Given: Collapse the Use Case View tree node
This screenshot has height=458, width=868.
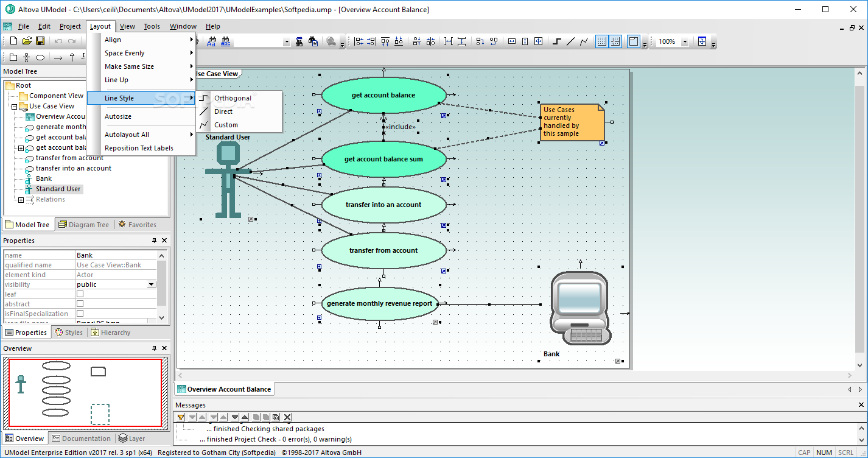Looking at the screenshot, I should point(14,107).
